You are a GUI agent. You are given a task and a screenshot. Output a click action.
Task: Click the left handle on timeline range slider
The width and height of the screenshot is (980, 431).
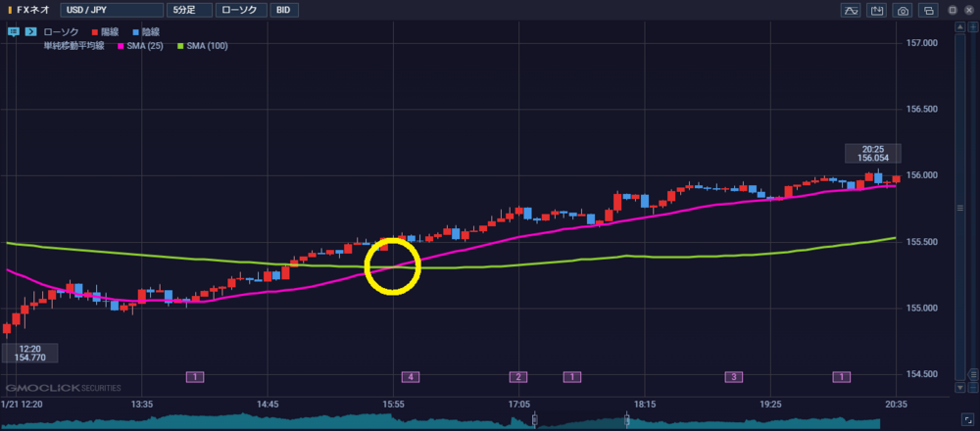tap(535, 419)
